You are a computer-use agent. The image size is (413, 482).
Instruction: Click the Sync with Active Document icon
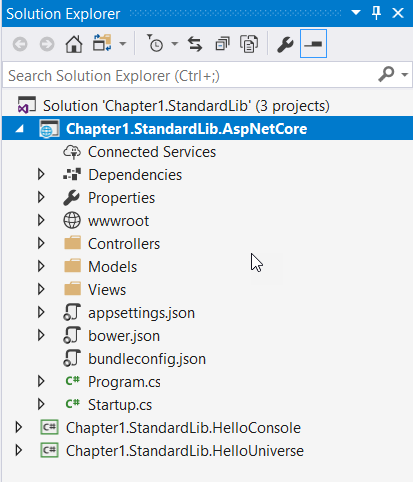(x=195, y=44)
